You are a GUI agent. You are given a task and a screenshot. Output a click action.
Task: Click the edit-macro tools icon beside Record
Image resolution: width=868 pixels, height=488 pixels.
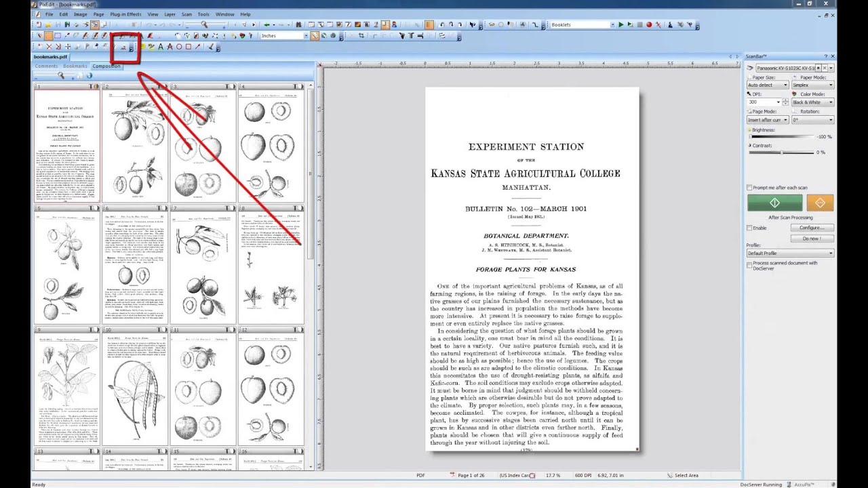(658, 24)
